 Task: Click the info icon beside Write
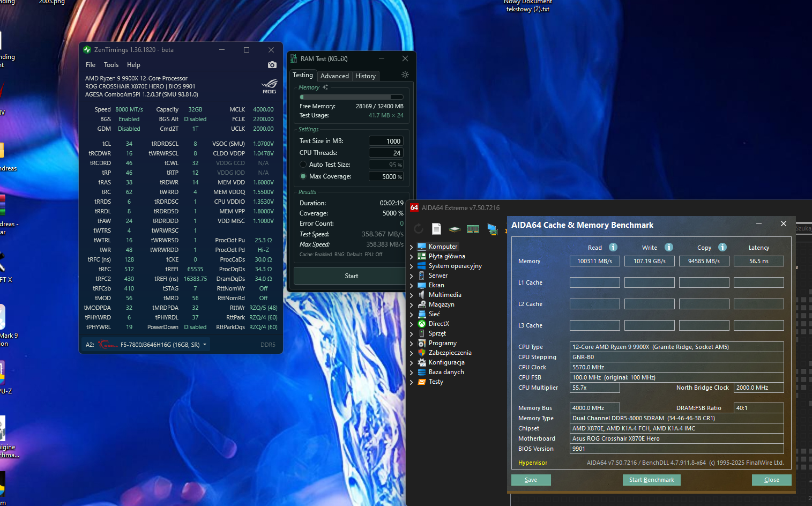[x=669, y=247]
